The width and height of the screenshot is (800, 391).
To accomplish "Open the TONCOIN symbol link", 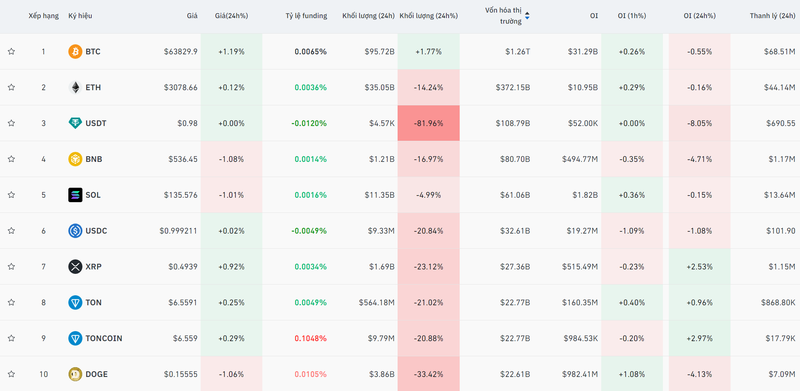I will [x=104, y=338].
